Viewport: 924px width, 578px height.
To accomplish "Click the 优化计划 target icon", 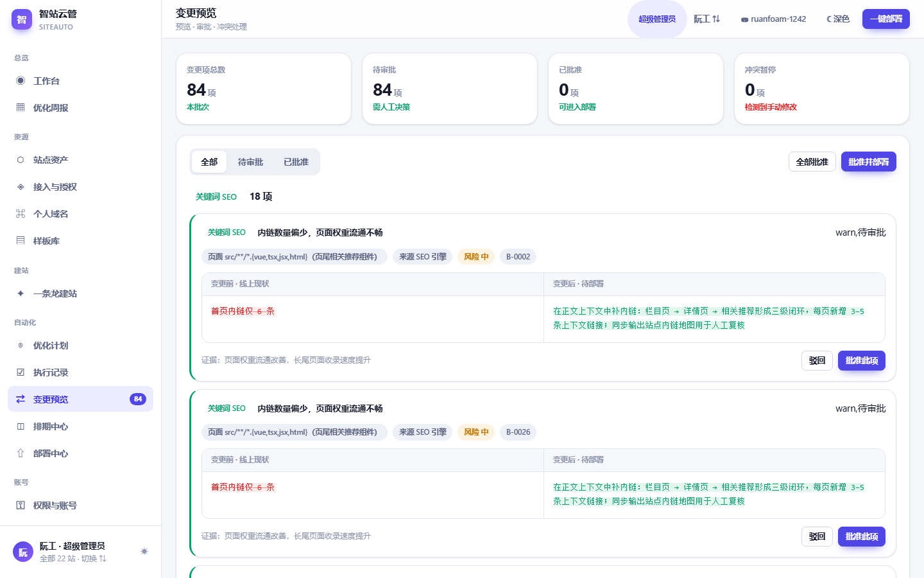I will (21, 346).
